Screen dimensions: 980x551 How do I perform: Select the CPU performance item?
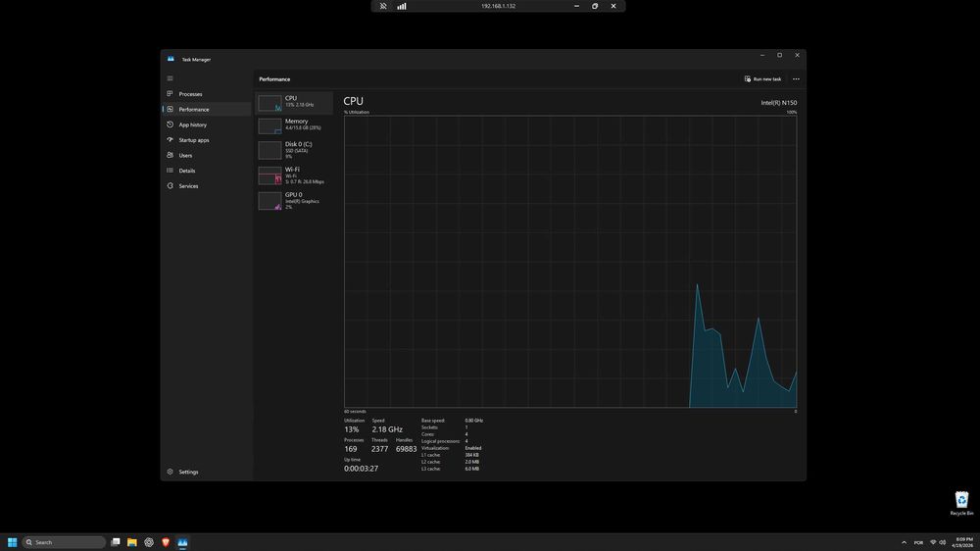coord(294,103)
